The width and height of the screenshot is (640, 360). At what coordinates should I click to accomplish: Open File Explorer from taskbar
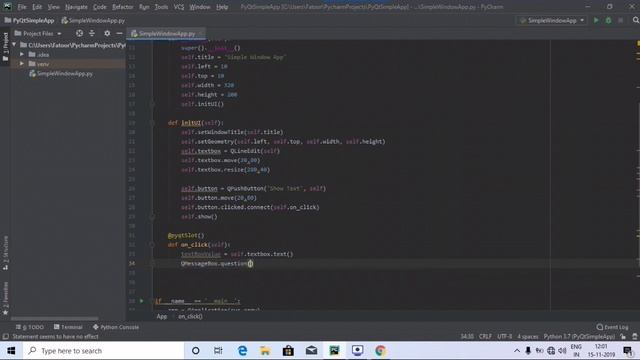point(265,351)
